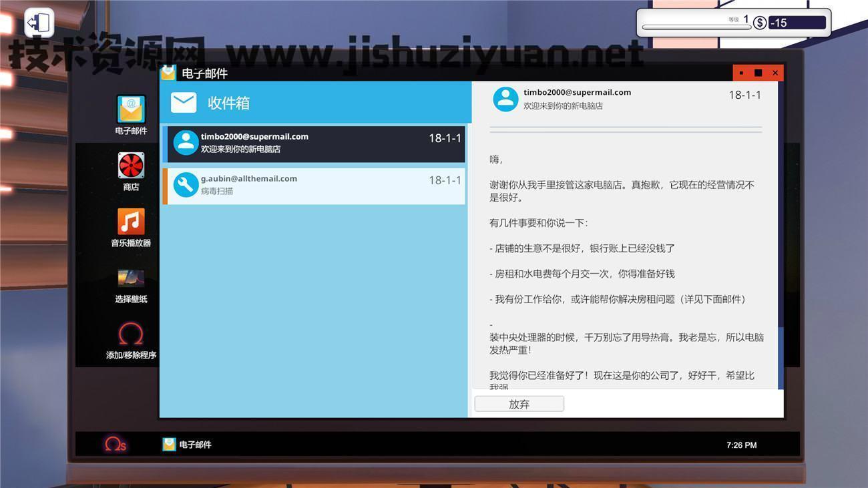Click the -15 money balance field

[x=797, y=23]
